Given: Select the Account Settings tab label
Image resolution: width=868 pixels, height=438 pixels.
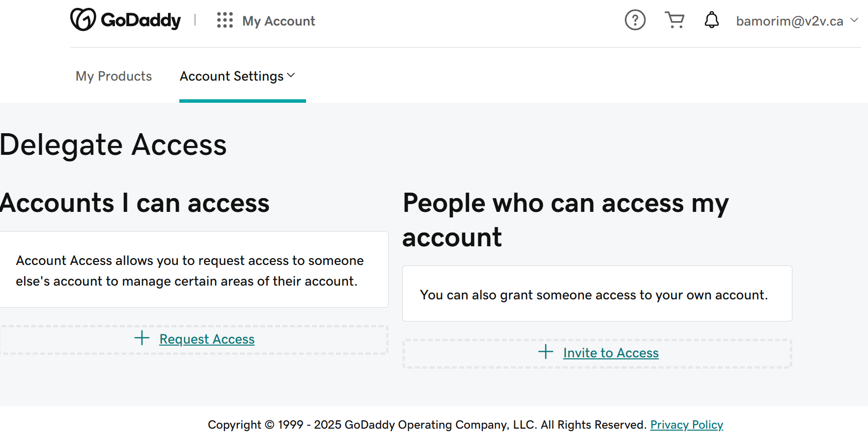Looking at the screenshot, I should point(231,76).
